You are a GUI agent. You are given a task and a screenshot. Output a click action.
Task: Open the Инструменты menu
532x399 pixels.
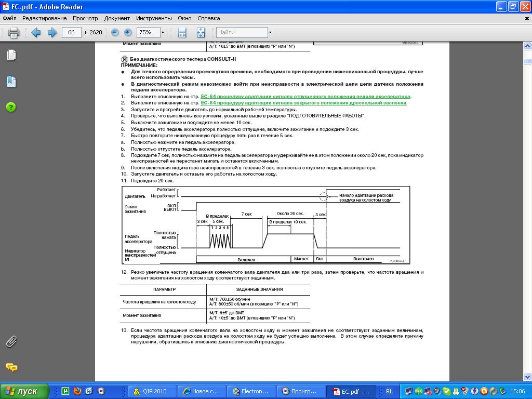coord(154,18)
